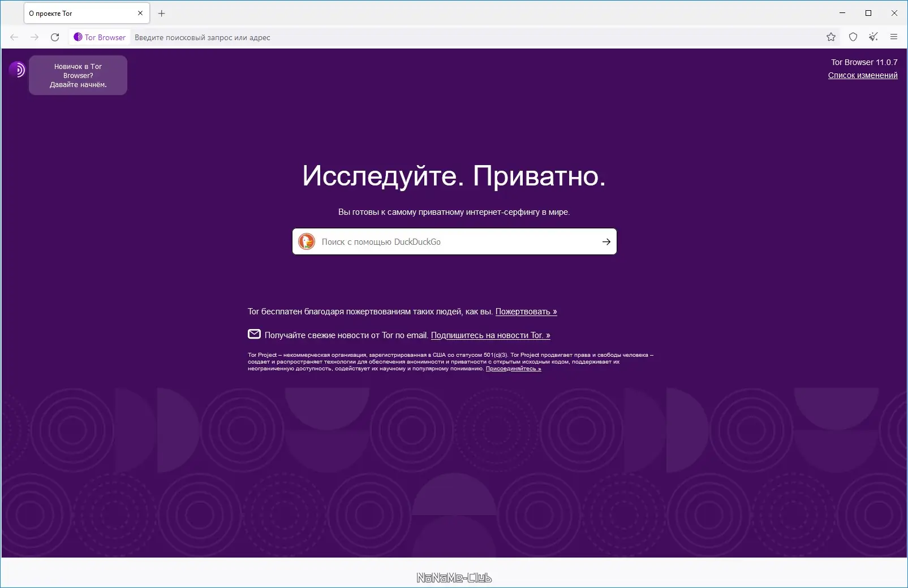Click the 'Вы готовы к самому приватному' subtitle text
Image resolution: width=908 pixels, height=588 pixels.
coord(454,212)
